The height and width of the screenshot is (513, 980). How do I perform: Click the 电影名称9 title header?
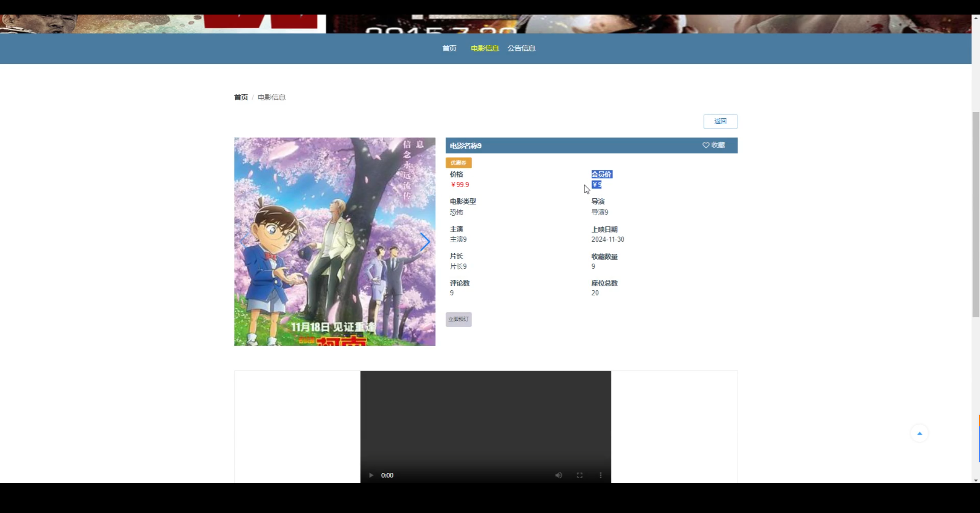[465, 145]
